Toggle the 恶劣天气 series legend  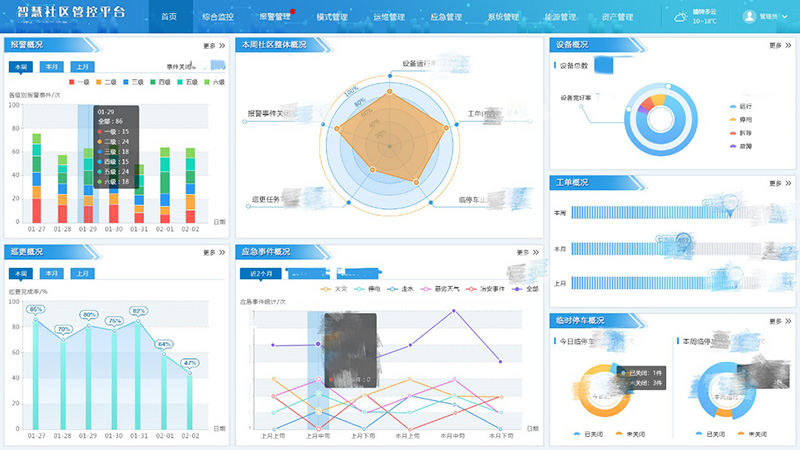click(440, 289)
